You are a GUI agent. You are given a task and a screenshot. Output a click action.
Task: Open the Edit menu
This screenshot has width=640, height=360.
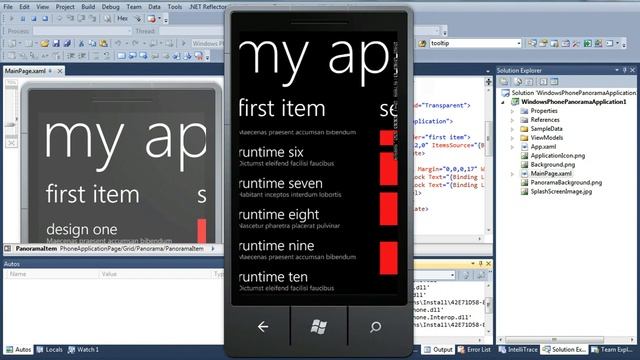click(24, 7)
